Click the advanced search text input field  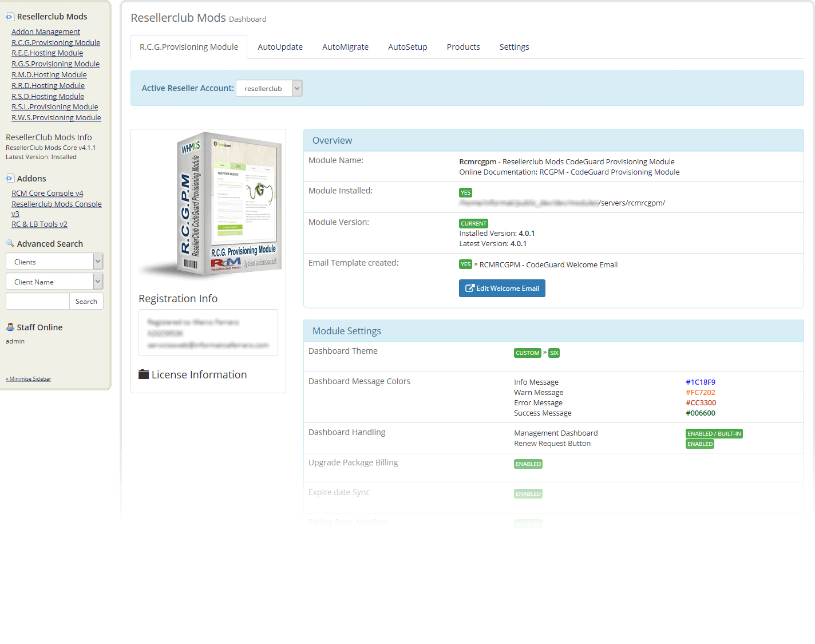[x=38, y=301]
